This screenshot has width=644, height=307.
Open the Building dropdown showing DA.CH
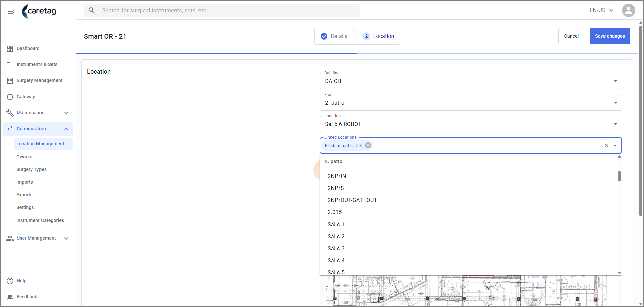(471, 81)
